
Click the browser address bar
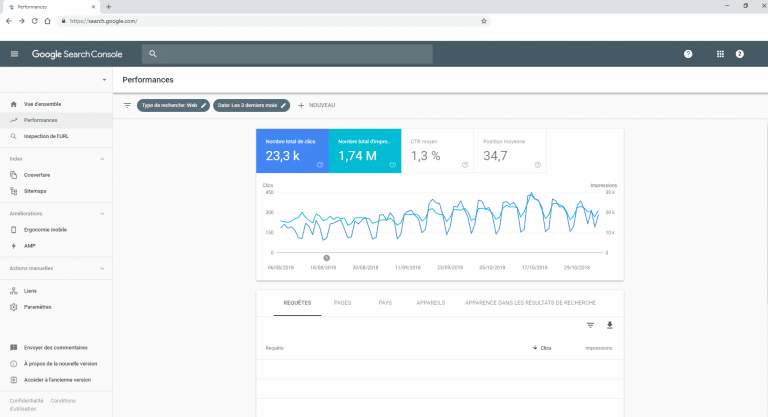(271, 21)
